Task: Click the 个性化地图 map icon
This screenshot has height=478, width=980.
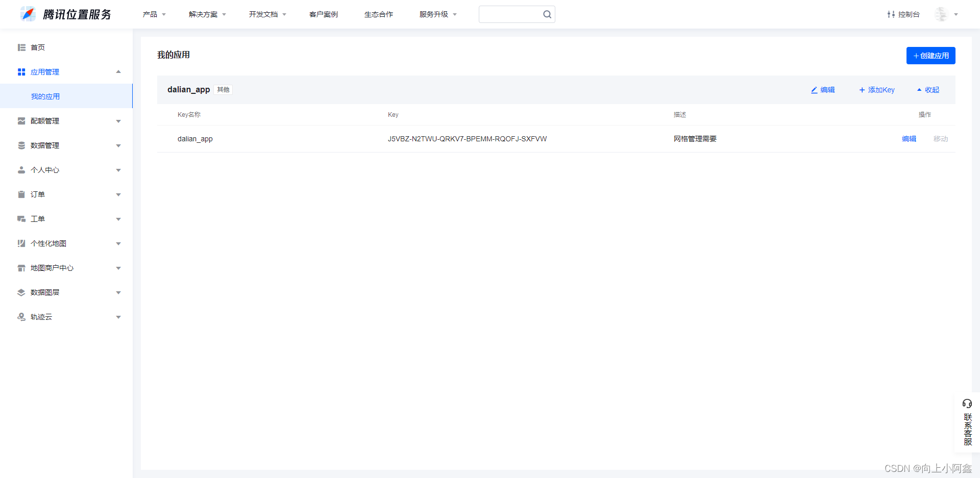Action: [x=21, y=243]
